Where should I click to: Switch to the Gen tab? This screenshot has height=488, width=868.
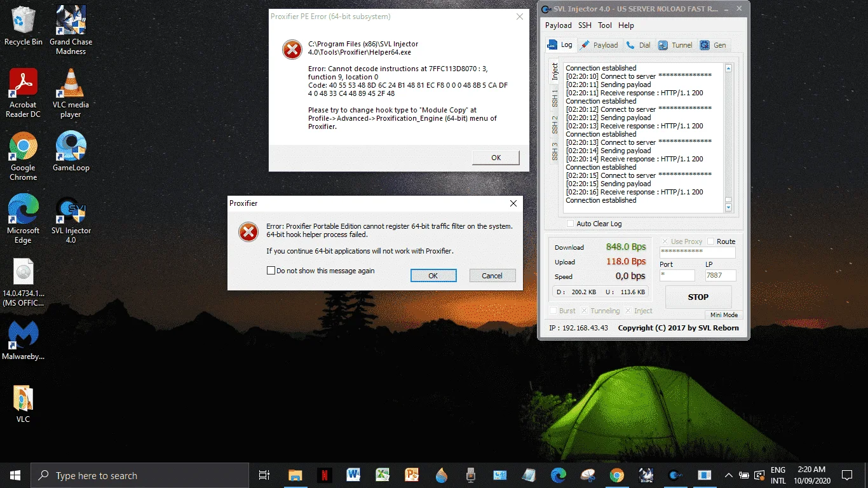pyautogui.click(x=714, y=45)
